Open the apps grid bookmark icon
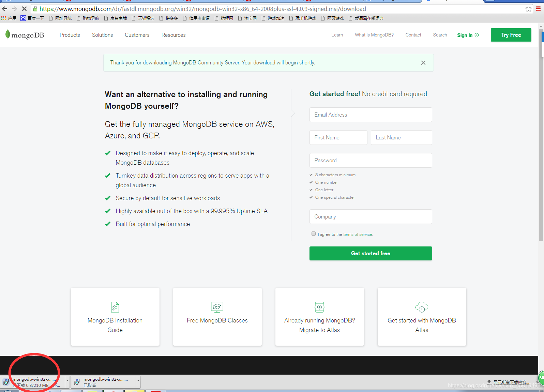This screenshot has height=392, width=544. click(x=4, y=18)
